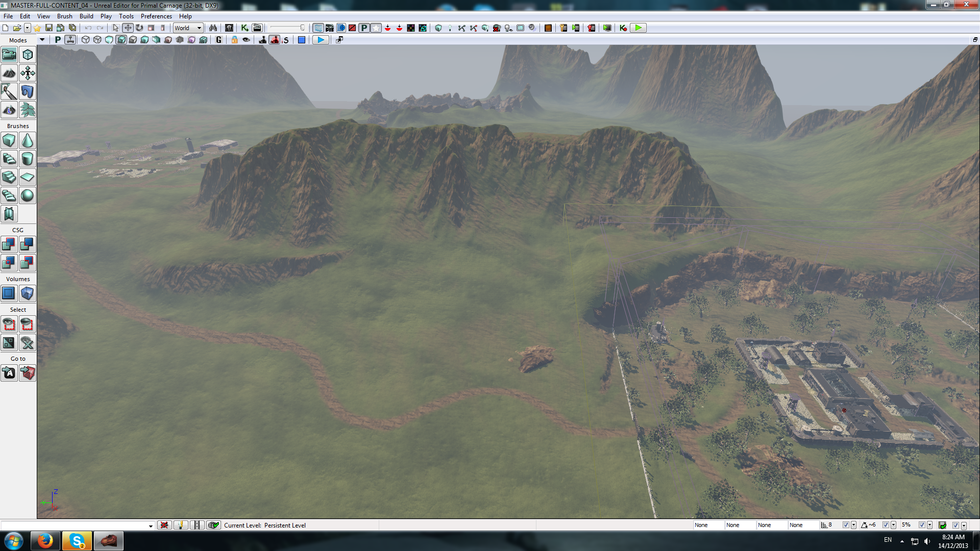
Task: Toggle autosave checkbox in status bar
Action: coord(955,525)
